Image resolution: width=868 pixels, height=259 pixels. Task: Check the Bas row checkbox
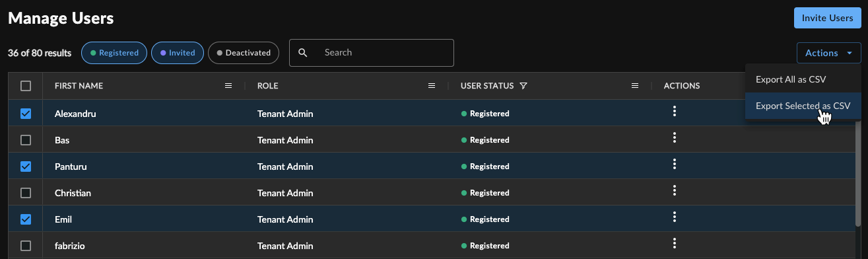tap(26, 140)
